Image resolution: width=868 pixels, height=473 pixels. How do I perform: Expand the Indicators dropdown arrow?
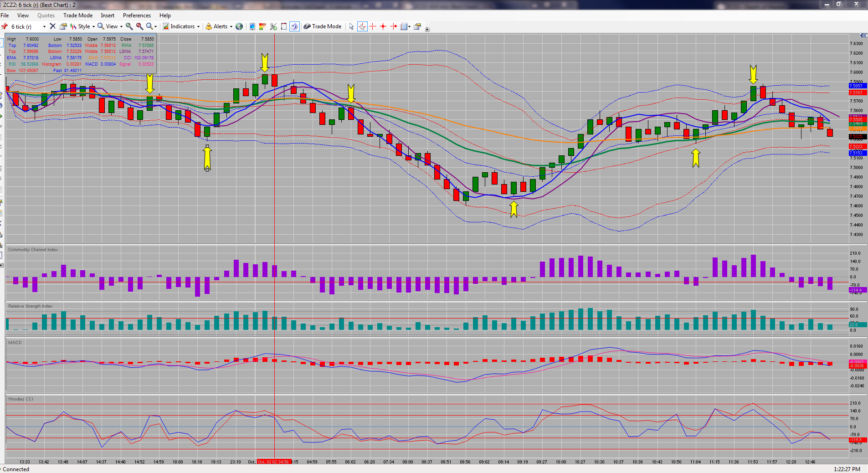click(198, 27)
